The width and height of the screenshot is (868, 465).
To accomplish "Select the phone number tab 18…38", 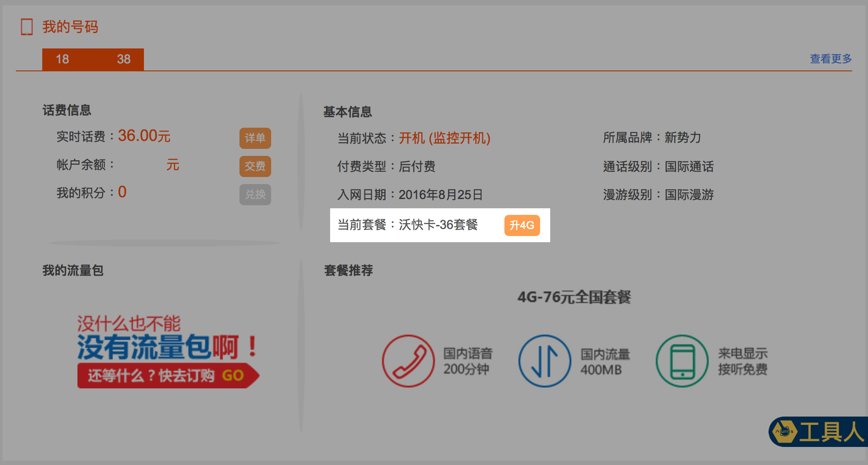I will click(93, 59).
